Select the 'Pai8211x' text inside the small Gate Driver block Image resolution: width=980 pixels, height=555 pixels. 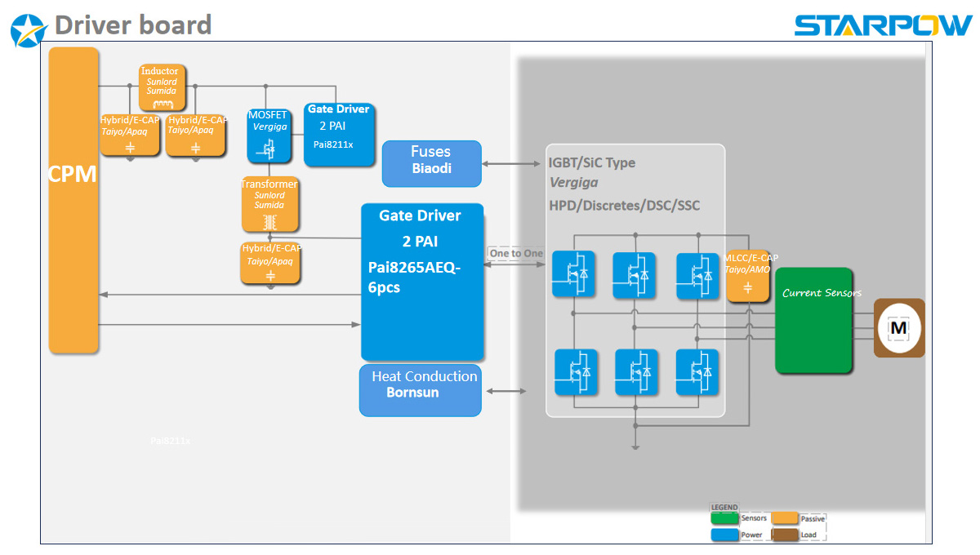333,144
